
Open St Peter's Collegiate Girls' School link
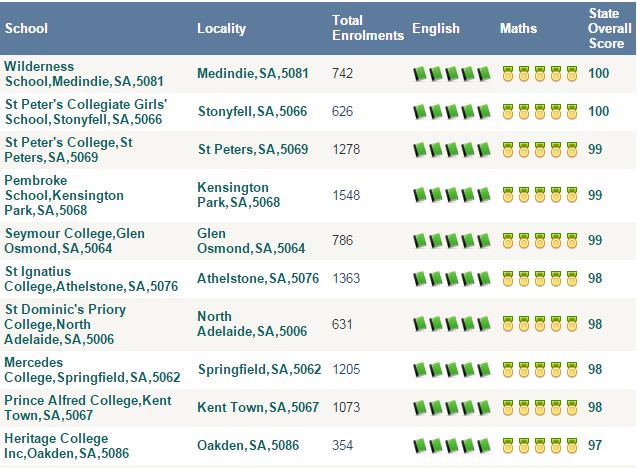coord(85,112)
